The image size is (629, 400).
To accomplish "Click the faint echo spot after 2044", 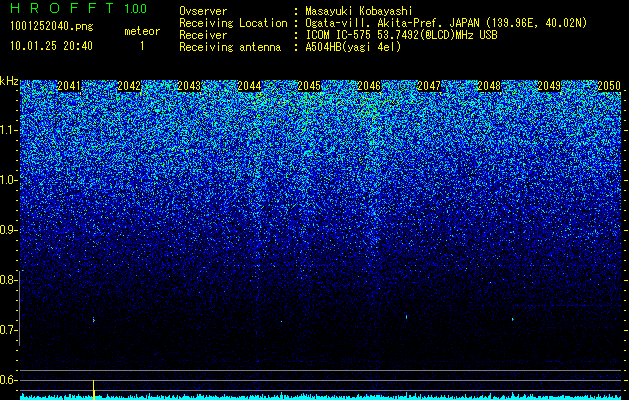I will 281,321.
